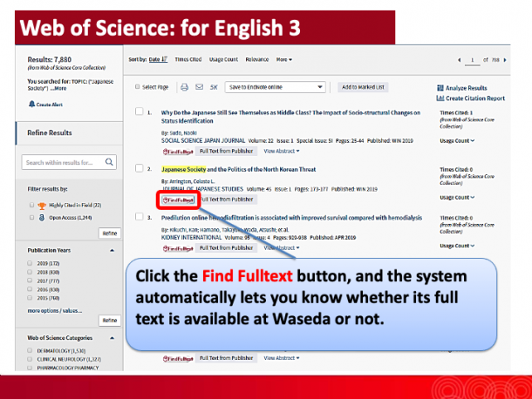Click the printer icon in results toolbar
This screenshot has width=532, height=399.
pos(184,87)
